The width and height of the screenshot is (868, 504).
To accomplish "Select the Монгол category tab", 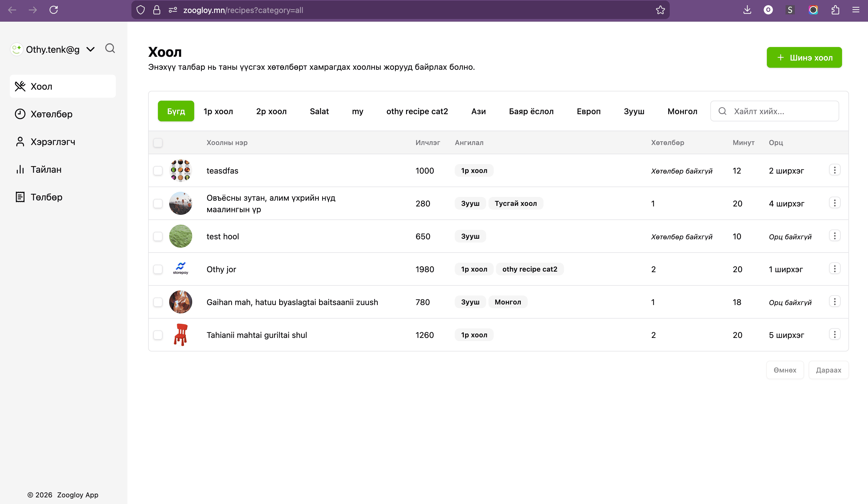I will [682, 111].
